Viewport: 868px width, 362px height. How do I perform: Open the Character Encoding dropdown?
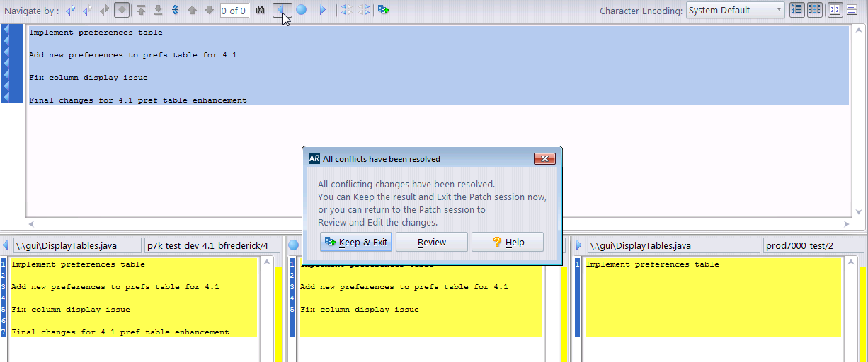click(x=735, y=11)
